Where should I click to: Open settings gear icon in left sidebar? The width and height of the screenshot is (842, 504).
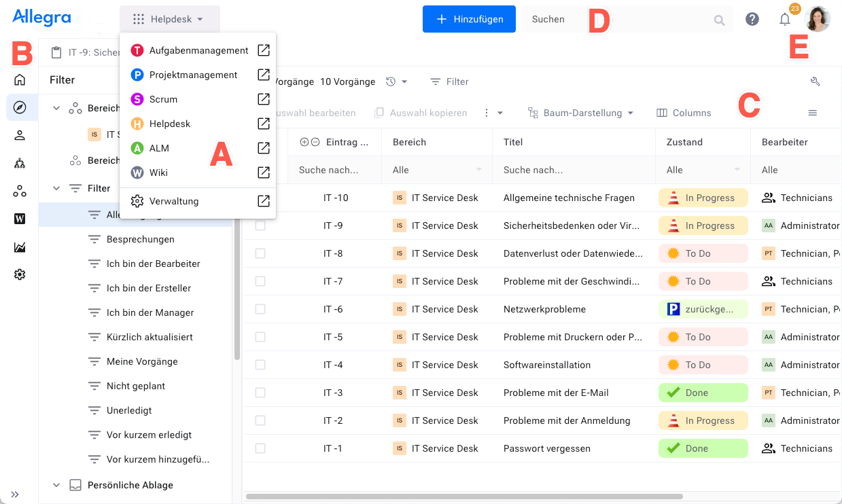[20, 274]
